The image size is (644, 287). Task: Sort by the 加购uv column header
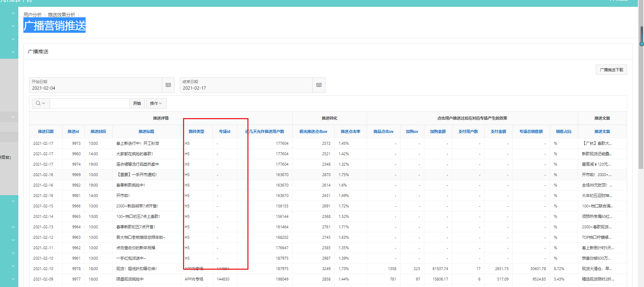tap(412, 131)
